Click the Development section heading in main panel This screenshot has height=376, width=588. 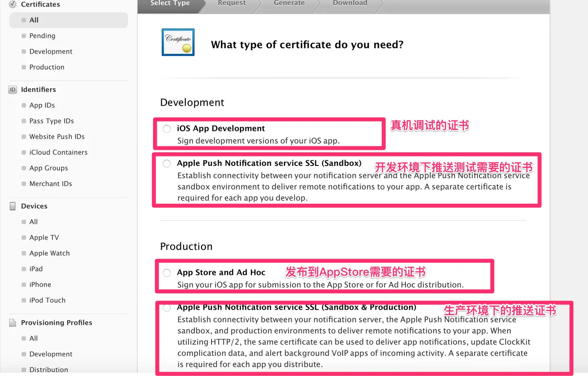click(x=192, y=102)
